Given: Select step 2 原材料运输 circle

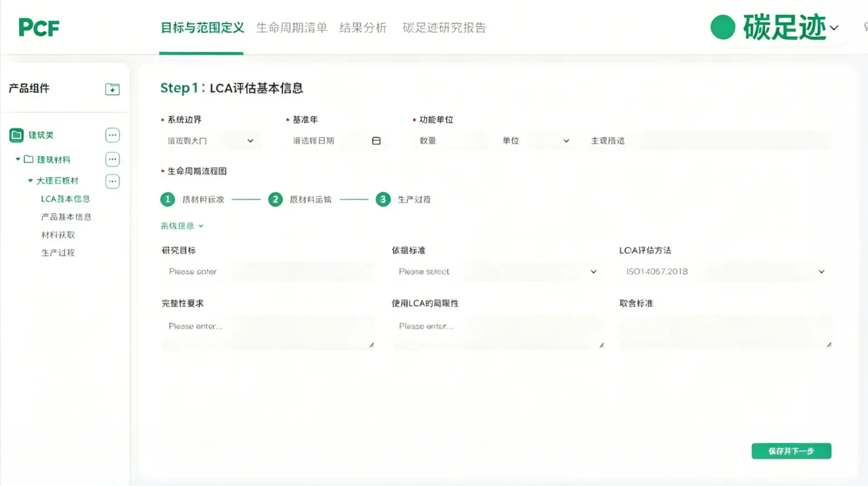Looking at the screenshot, I should tap(275, 199).
